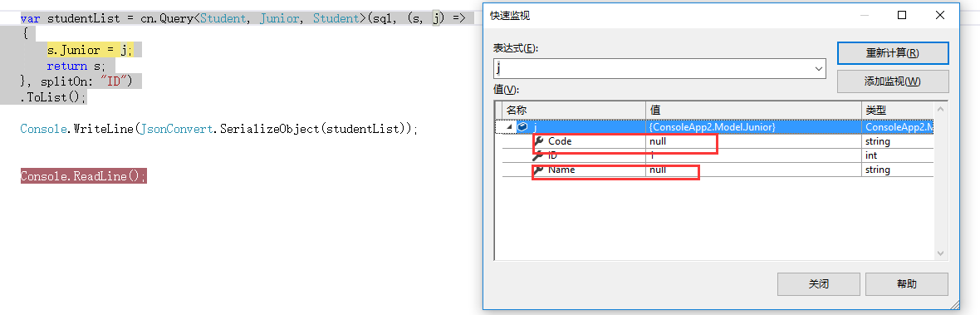Open the expression combo box dropdown arrow
This screenshot has width=980, height=315.
(819, 69)
